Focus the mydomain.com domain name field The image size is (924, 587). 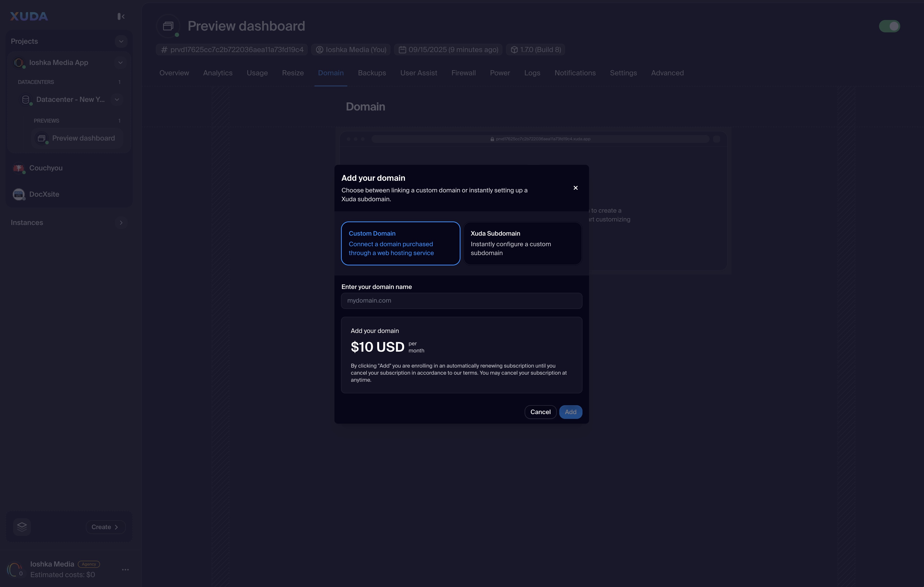(461, 301)
